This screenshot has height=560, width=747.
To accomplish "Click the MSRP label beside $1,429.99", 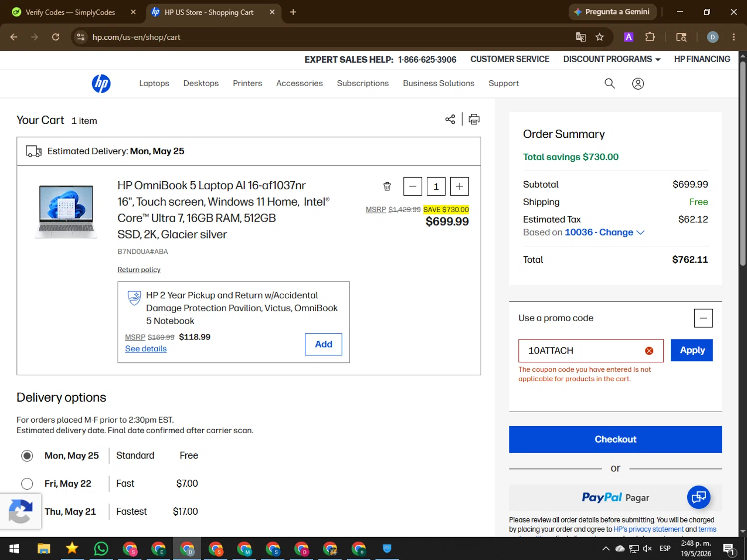I will pos(376,210).
